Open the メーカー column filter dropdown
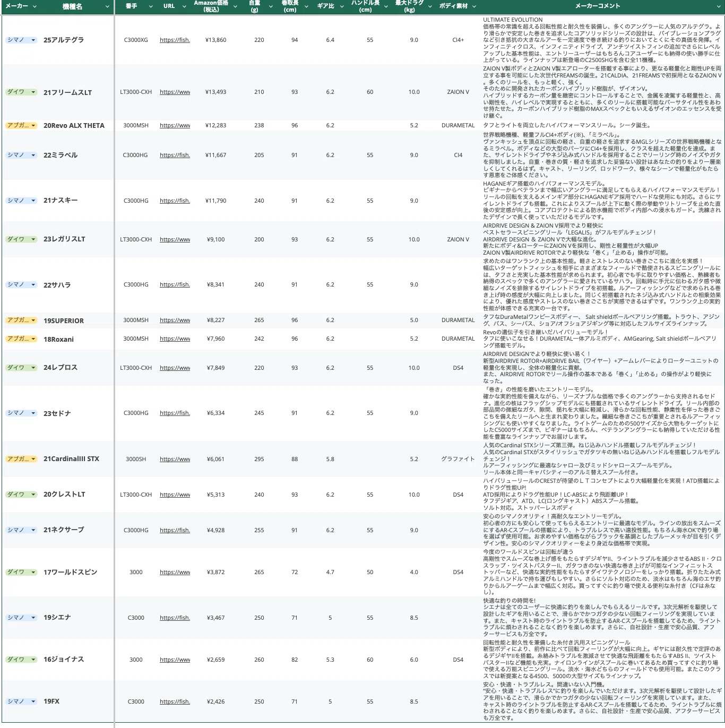This screenshot has height=728, width=725. (x=34, y=6)
